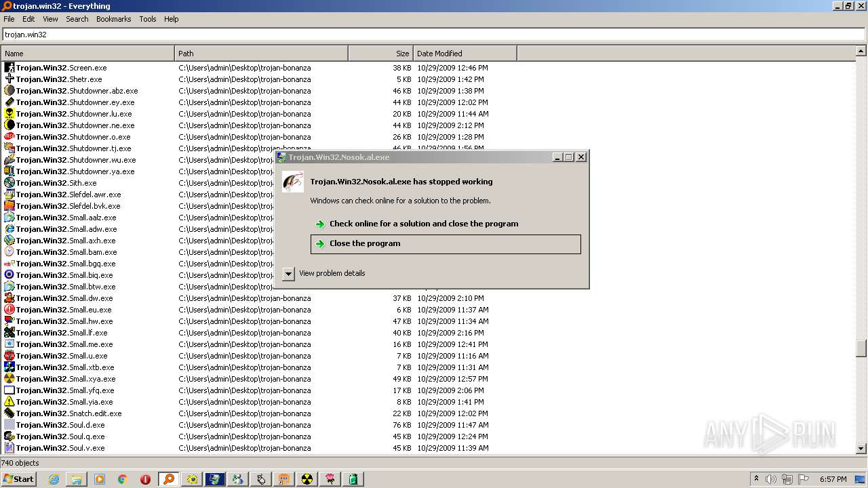Screen dimensions: 868x488
Task: Sort results by Path column
Action: [261, 54]
